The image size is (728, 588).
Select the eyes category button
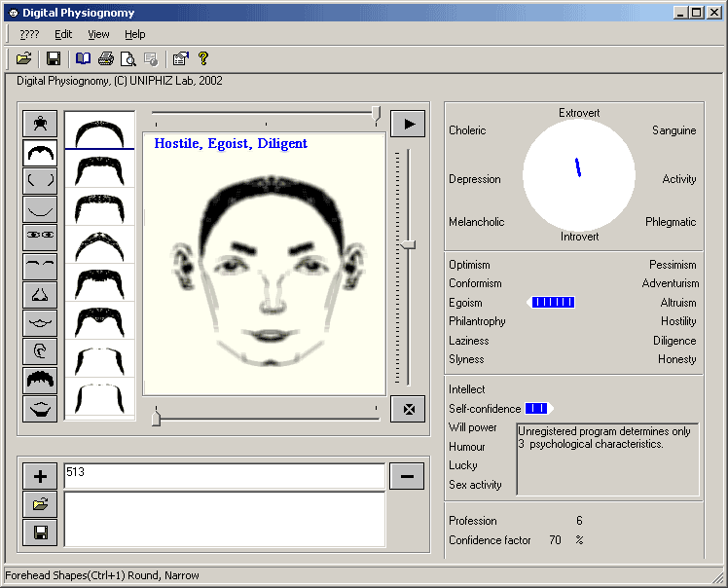click(40, 238)
